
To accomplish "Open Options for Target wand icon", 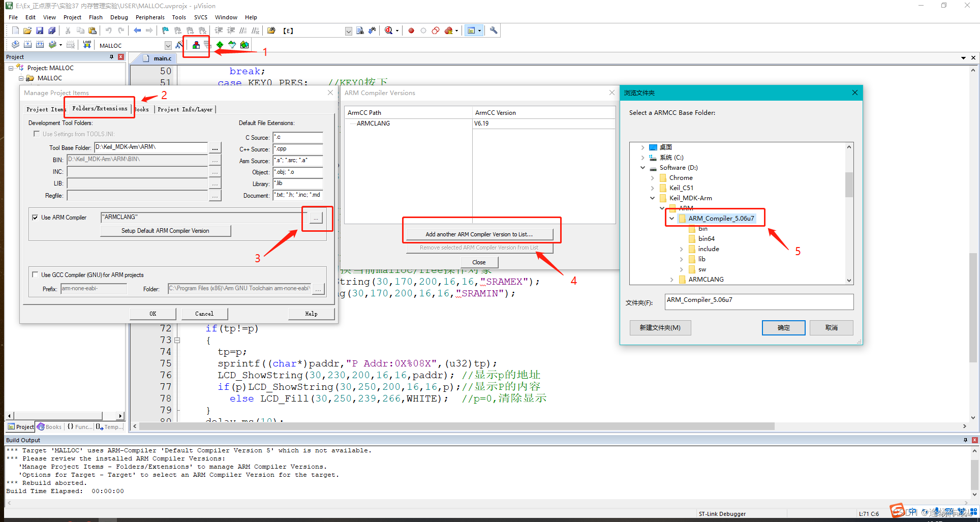I will point(179,45).
